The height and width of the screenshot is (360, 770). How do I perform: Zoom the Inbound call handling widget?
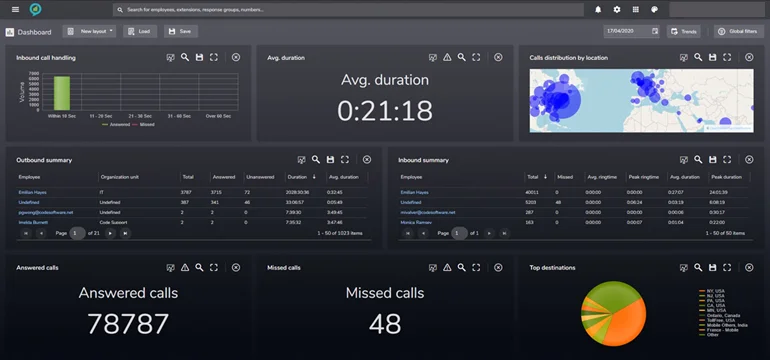pos(185,57)
